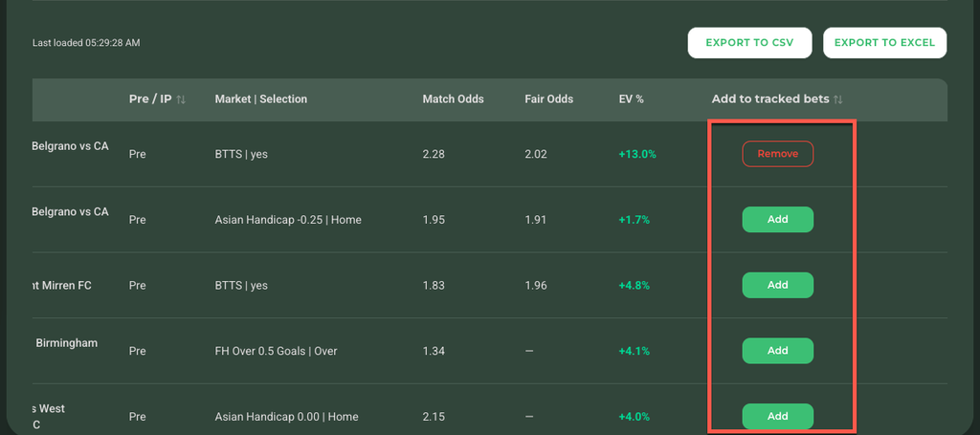Select the first Belgrano vs CA match
The image size is (980, 435).
pyautogui.click(x=71, y=146)
